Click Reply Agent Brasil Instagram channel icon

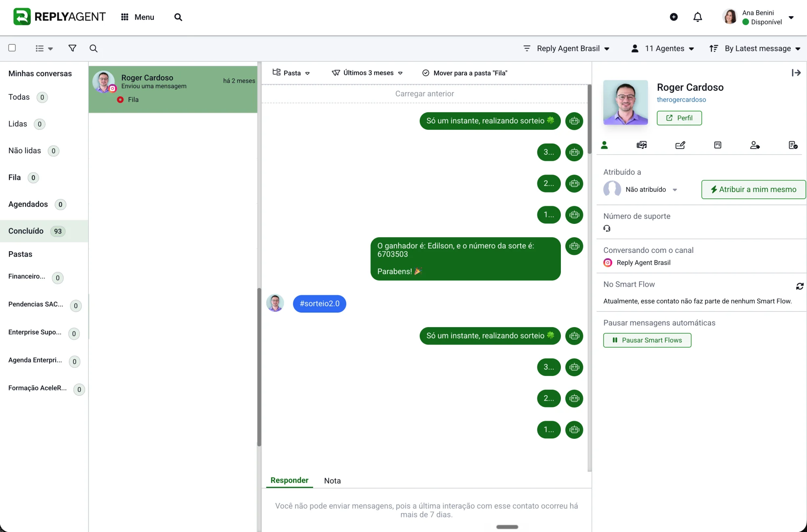coord(608,263)
